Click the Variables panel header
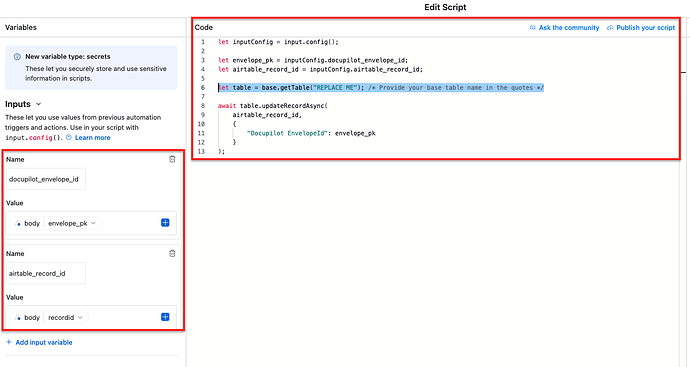This screenshot has height=367, width=690. (21, 27)
